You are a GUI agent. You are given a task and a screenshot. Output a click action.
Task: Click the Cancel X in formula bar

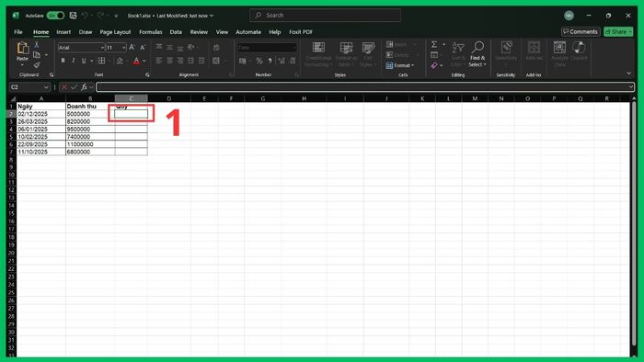64,87
